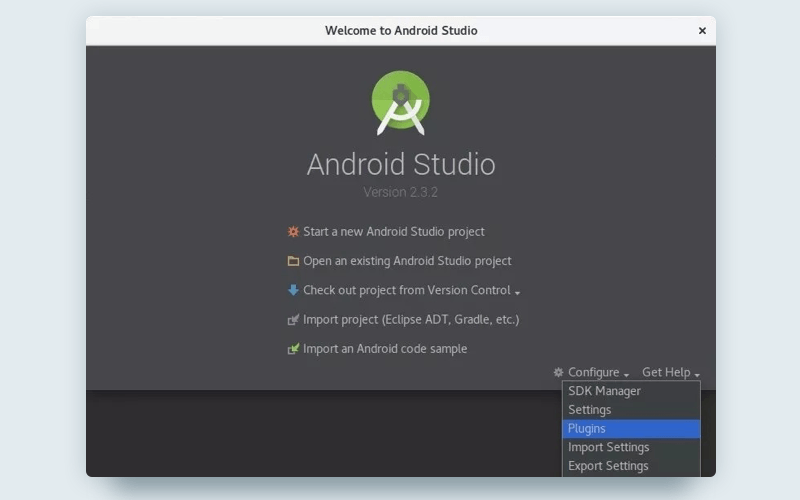Click the blue version control download arrow icon
800x500 pixels.
pos(293,290)
